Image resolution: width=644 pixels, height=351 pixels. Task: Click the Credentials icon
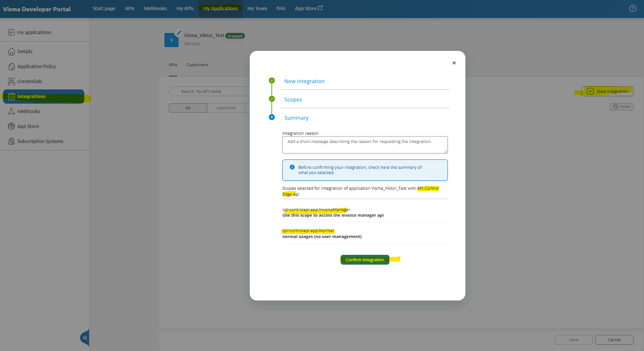click(x=11, y=82)
